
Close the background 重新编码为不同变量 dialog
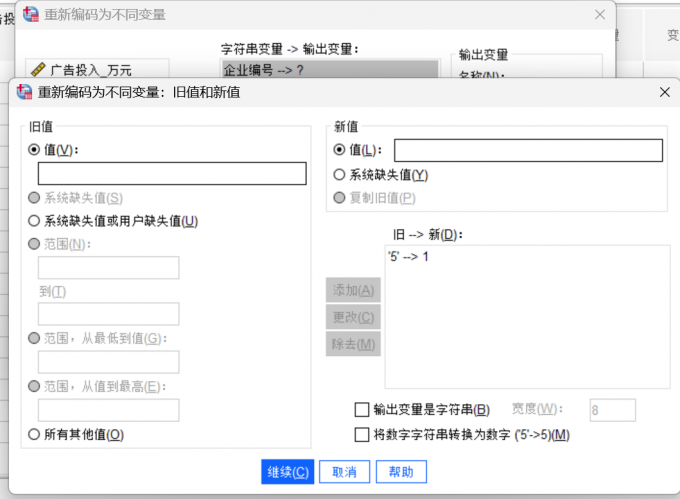click(x=600, y=15)
